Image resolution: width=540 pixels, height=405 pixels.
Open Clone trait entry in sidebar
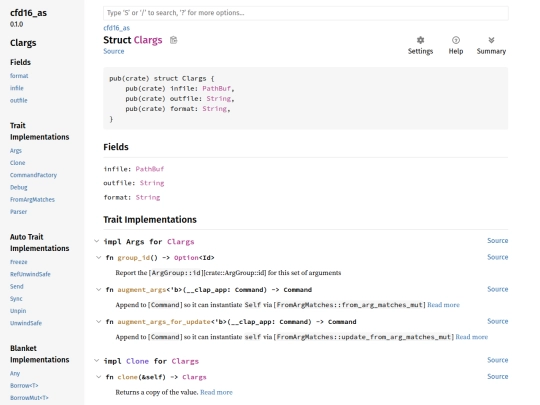point(18,163)
